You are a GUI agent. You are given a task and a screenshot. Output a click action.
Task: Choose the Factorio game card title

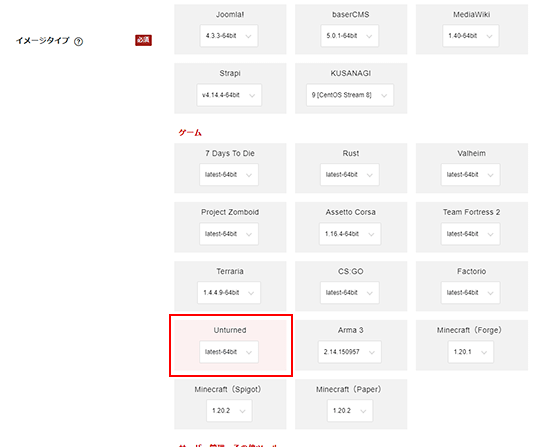click(472, 271)
